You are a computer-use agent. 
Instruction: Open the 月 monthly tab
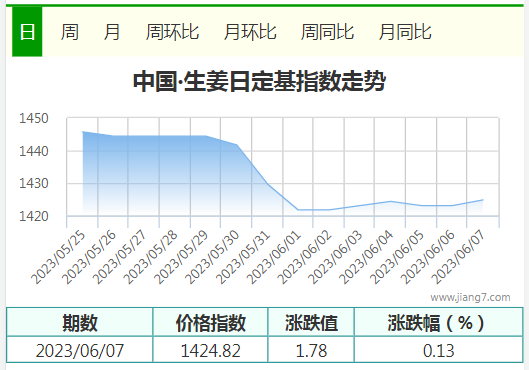(x=112, y=32)
